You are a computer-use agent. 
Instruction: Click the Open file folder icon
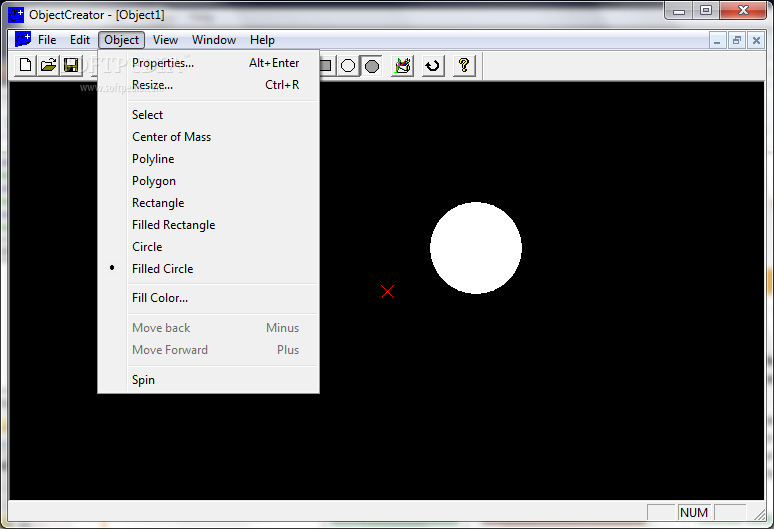coord(48,65)
